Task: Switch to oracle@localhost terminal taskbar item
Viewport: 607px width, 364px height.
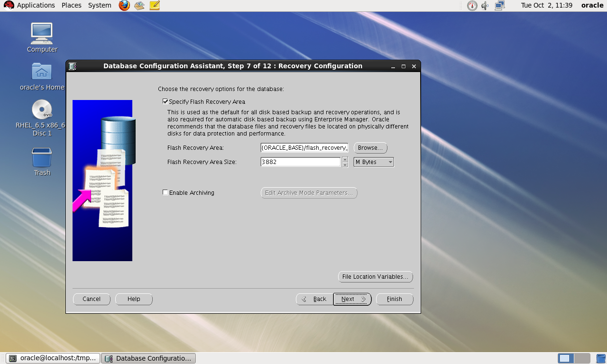Action: coord(53,358)
